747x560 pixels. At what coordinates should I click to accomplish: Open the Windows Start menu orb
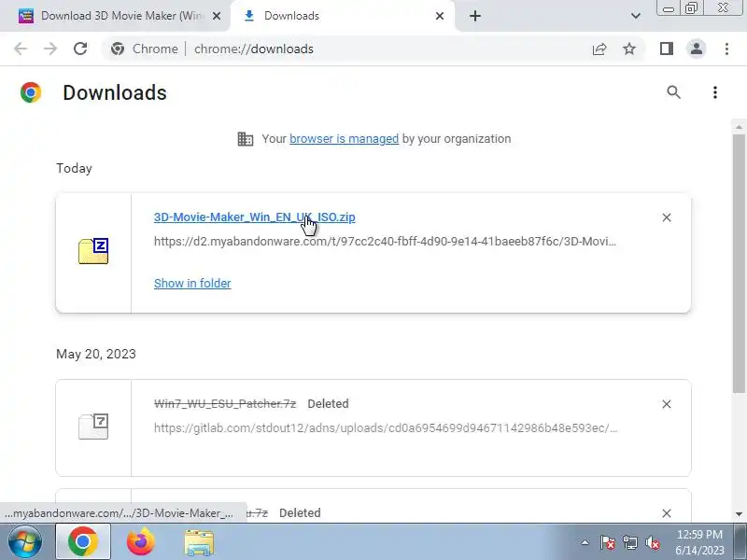point(25,542)
